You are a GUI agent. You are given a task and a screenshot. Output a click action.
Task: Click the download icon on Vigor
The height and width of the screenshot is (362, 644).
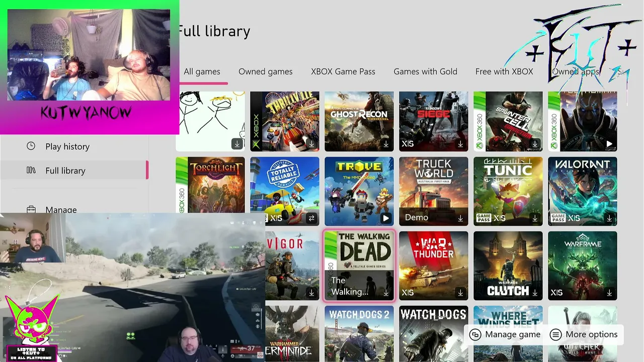[x=311, y=293]
